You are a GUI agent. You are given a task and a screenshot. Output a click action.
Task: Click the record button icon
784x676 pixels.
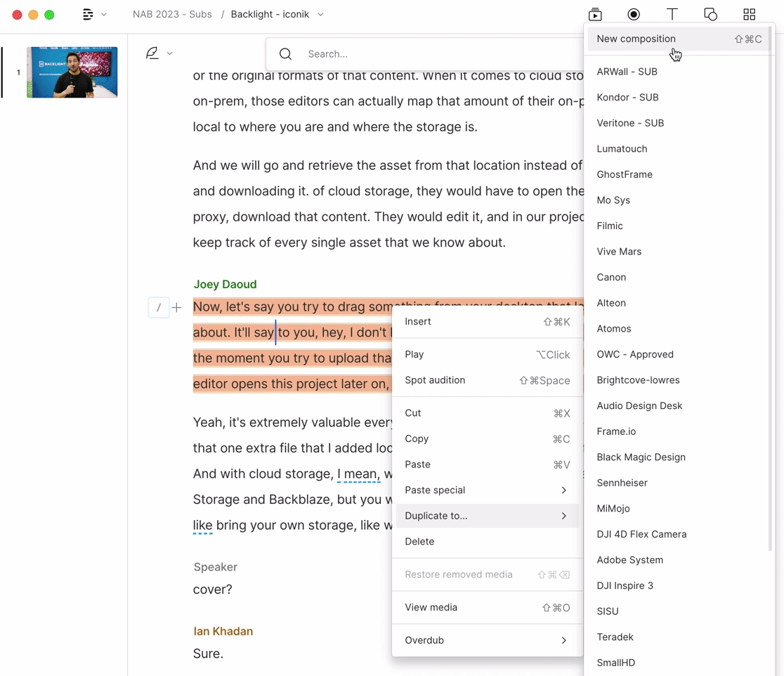[x=634, y=15]
